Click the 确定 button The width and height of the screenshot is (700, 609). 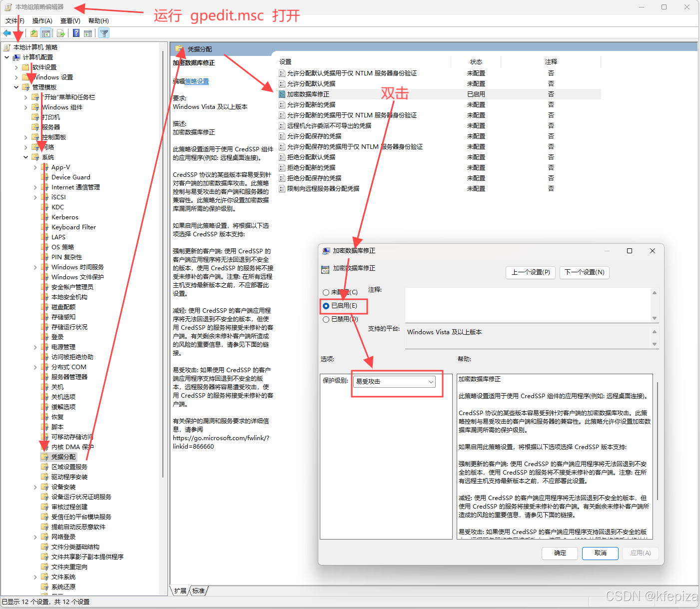pos(560,553)
